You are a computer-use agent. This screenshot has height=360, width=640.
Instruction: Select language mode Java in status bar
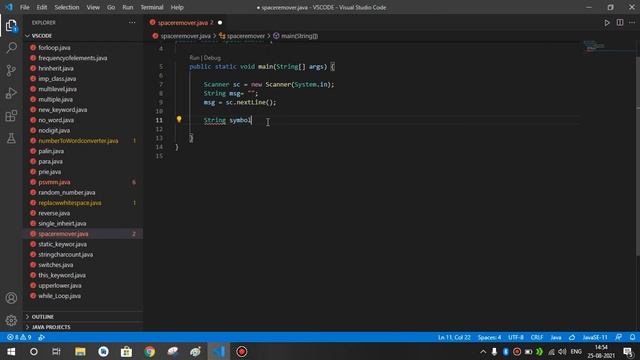pos(556,337)
